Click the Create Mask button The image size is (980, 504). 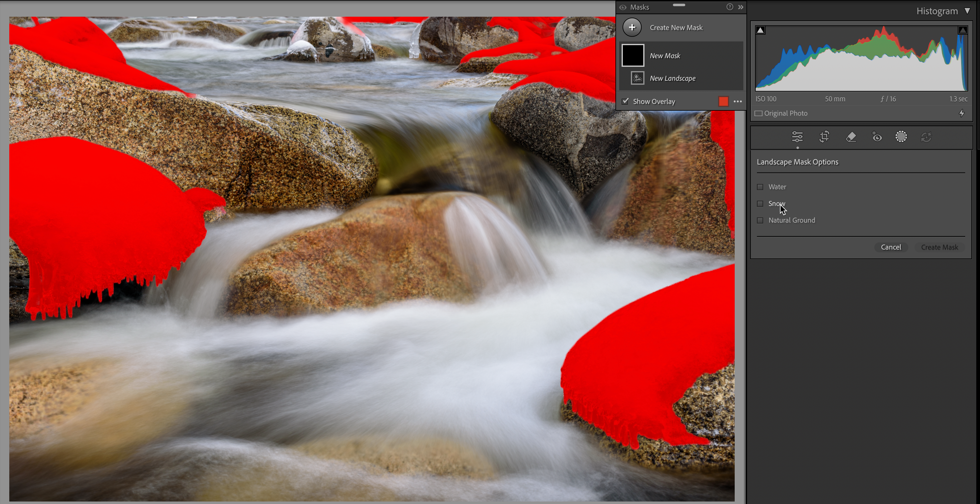click(939, 247)
